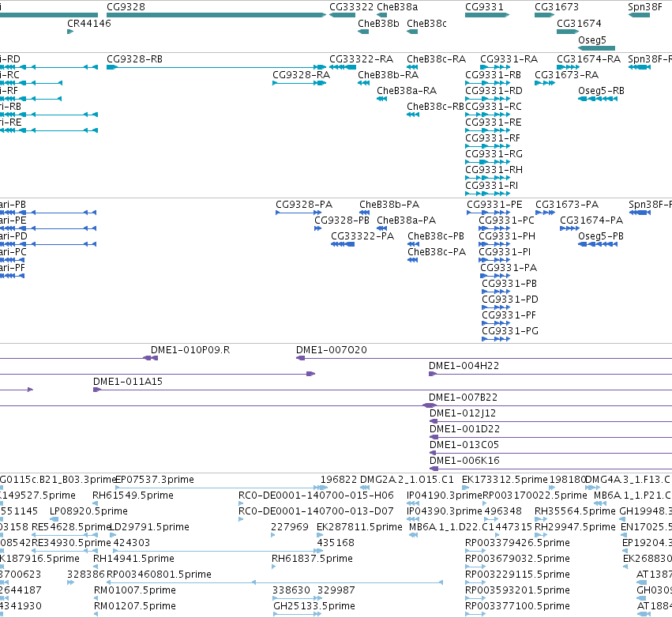672x618 pixels.
Task: Click the Spn38F gene label
Action: coord(645,7)
